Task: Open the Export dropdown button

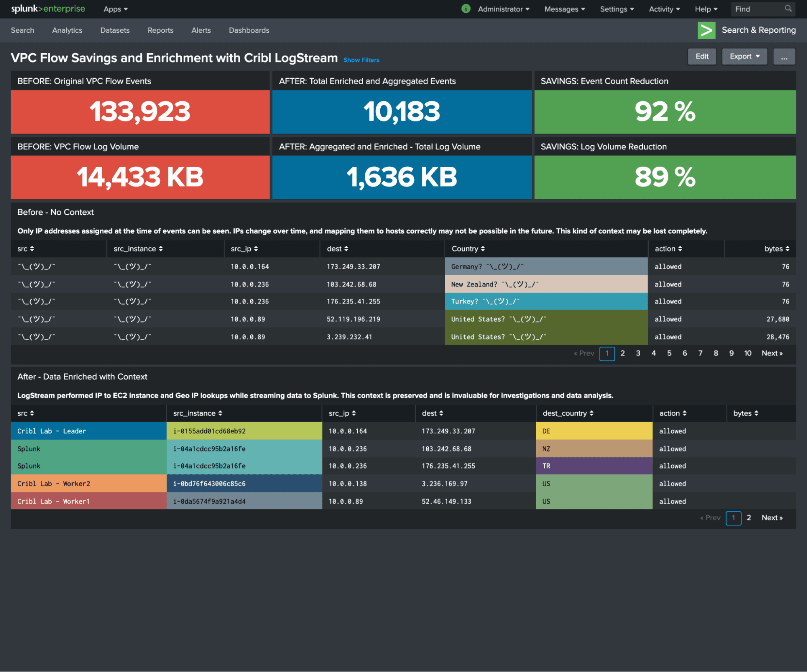Action: (744, 57)
